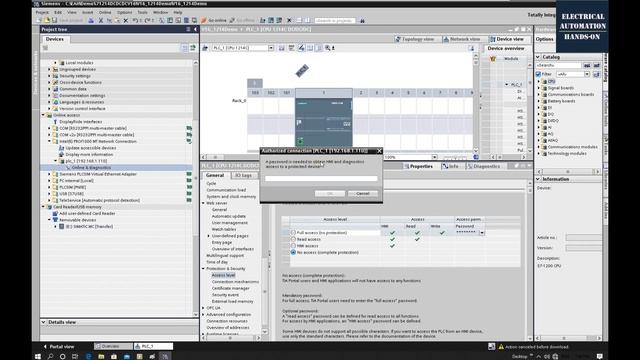The image size is (640, 360).
Task: Click the Display more information icon
Action: pos(61,154)
